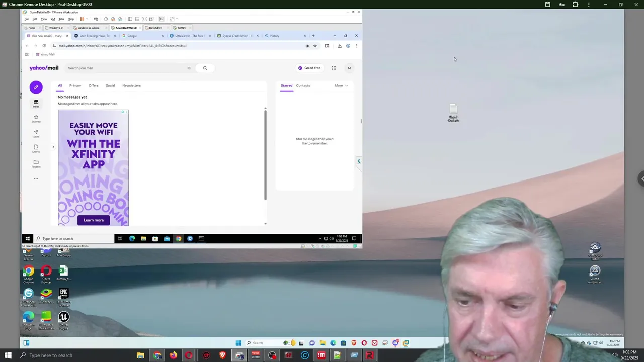Open Chrome three-dot menu

356,46
